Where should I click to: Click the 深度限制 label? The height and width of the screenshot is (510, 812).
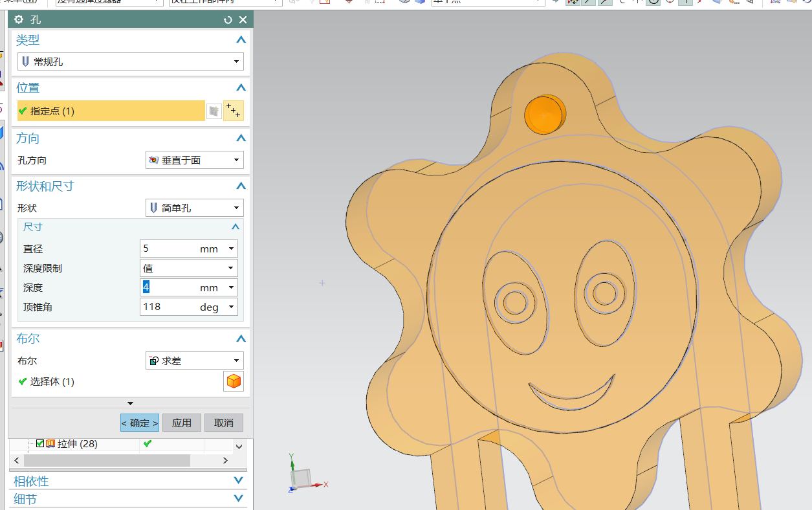(x=43, y=268)
